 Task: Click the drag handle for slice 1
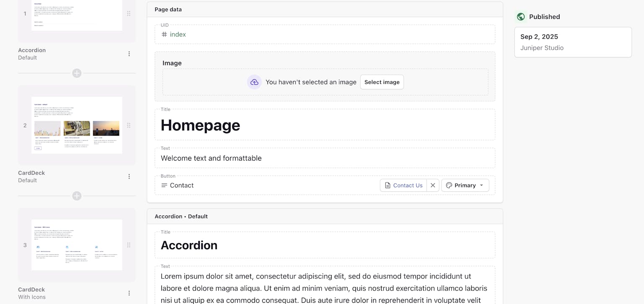point(129,13)
